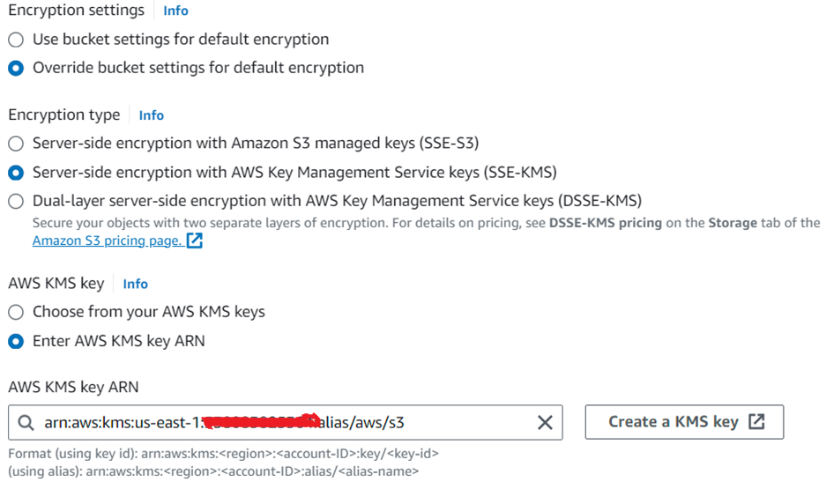Click the Create a KMS key button
826x504 pixels.
pyautogui.click(x=684, y=422)
